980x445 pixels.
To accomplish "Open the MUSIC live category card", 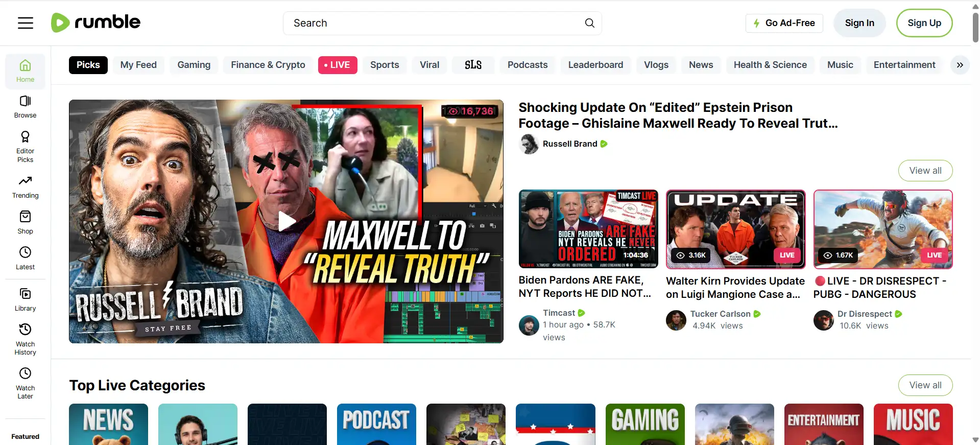I will click(913, 424).
